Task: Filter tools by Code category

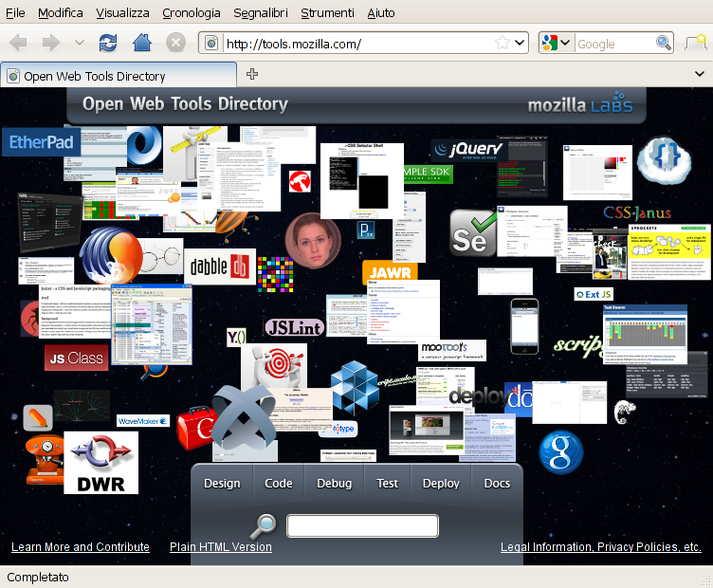Action: [279, 483]
